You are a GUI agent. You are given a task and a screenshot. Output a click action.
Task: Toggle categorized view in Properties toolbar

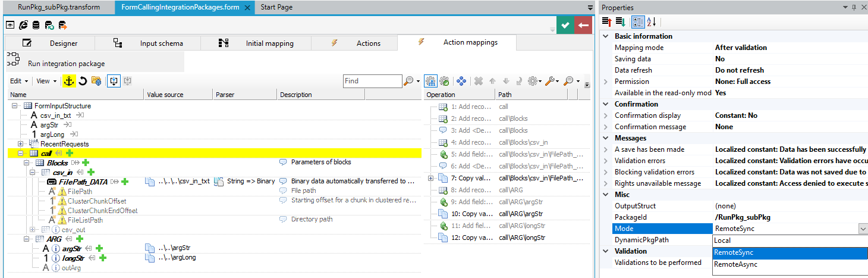pos(637,21)
